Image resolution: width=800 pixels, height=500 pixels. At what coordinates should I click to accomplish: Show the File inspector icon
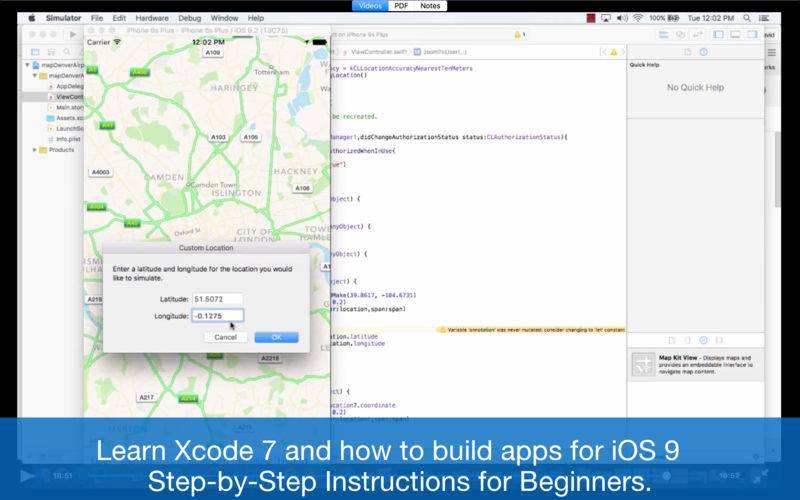[688, 52]
